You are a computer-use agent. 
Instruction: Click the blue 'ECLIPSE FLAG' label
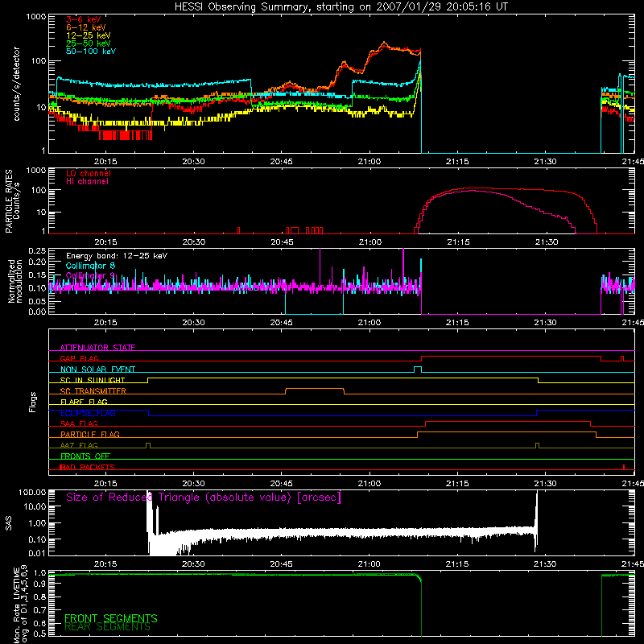pyautogui.click(x=88, y=413)
